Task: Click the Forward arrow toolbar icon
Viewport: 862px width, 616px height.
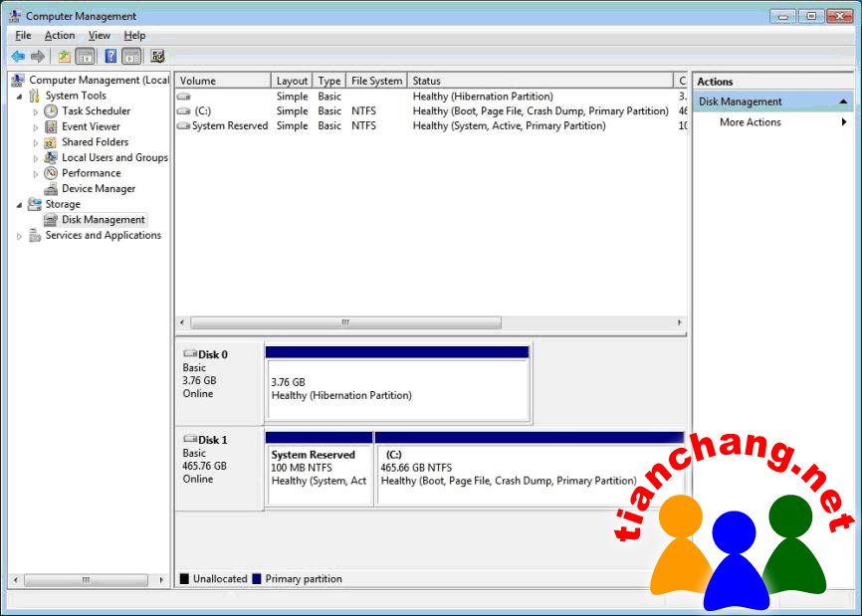Action: [38, 56]
